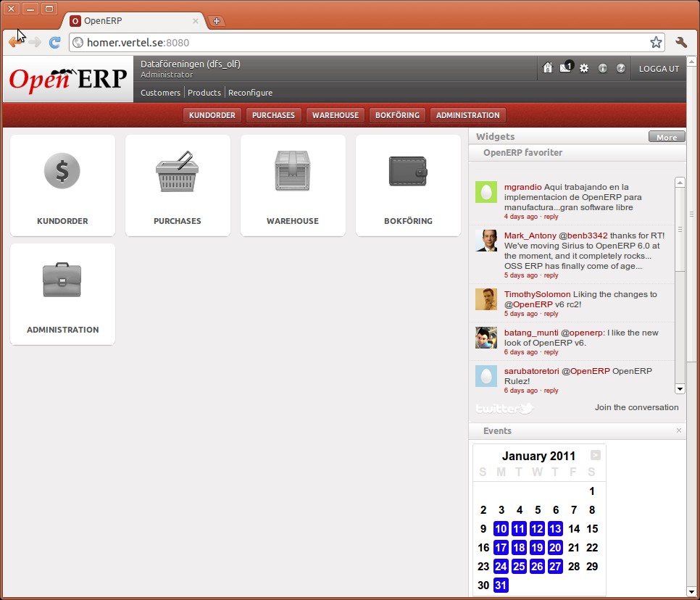Open the Products shortcut

pyautogui.click(x=204, y=93)
